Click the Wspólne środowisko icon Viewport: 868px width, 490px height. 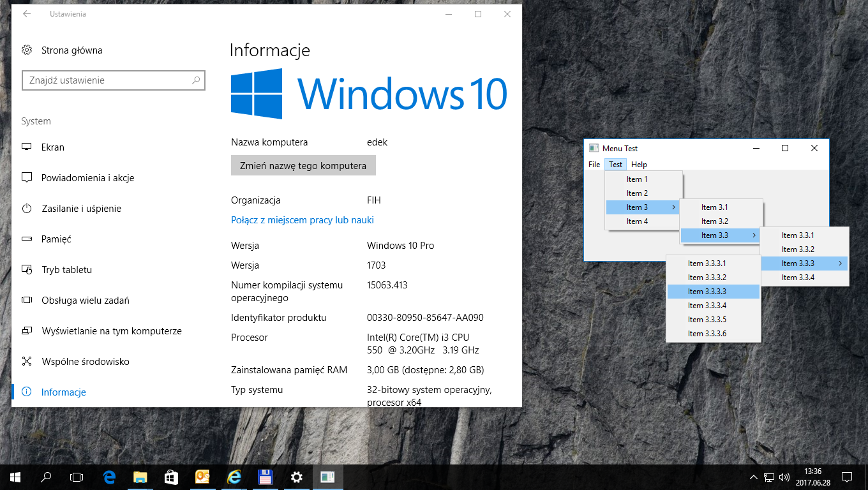27,361
